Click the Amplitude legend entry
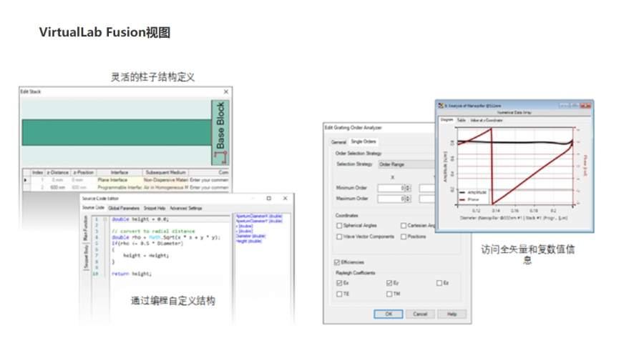Image resolution: width=644 pixels, height=348 pixels. (472, 192)
